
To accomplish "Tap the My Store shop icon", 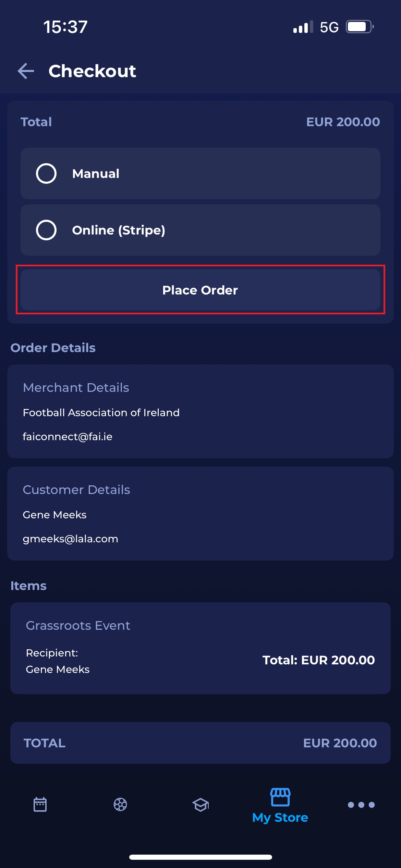I will pos(280,797).
